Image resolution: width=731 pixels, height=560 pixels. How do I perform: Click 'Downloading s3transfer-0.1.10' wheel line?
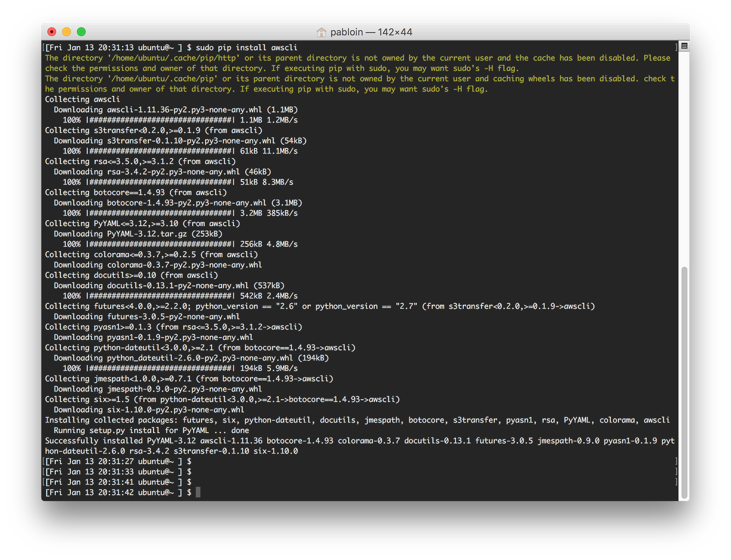pos(180,141)
